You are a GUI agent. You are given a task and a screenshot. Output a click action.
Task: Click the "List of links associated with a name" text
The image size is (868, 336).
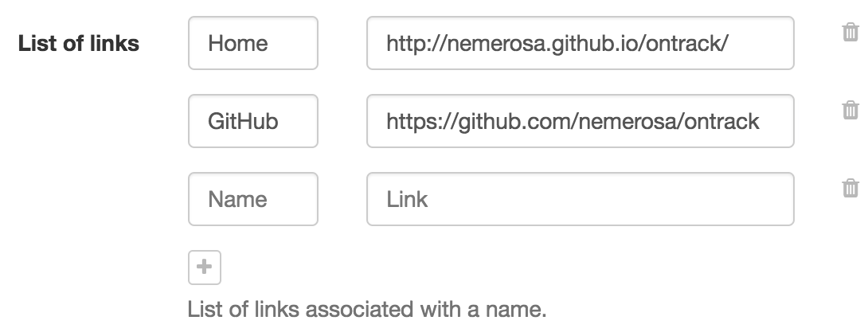pyautogui.click(x=367, y=308)
